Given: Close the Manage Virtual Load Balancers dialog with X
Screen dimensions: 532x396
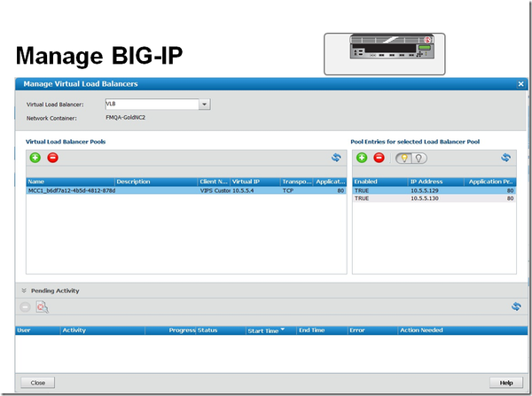Looking at the screenshot, I should pos(520,84).
